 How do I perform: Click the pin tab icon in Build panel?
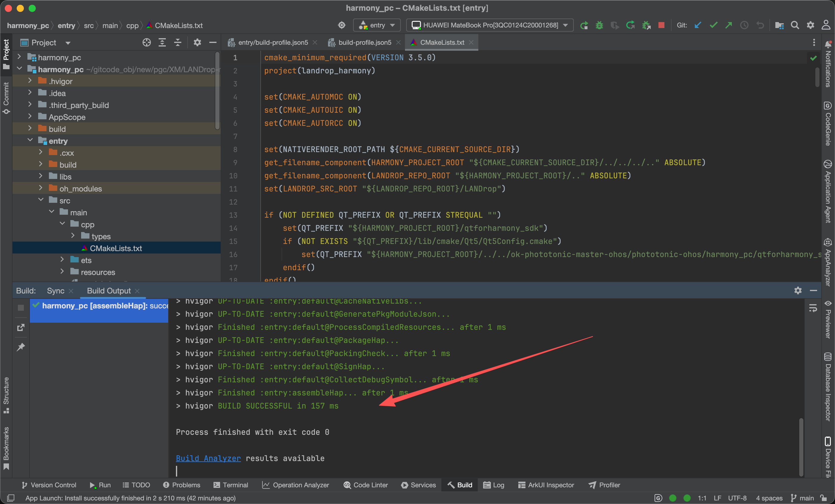coord(21,347)
